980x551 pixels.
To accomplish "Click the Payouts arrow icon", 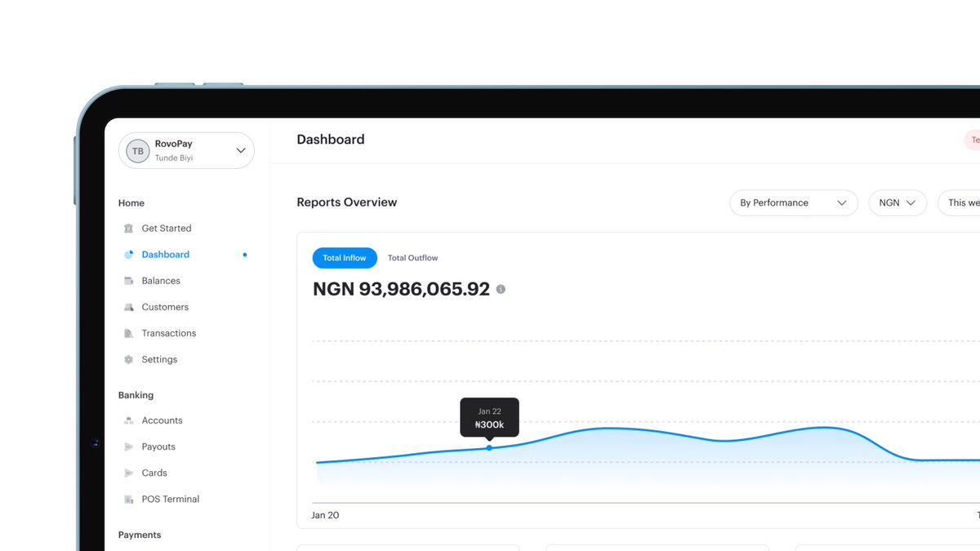I will [x=128, y=447].
